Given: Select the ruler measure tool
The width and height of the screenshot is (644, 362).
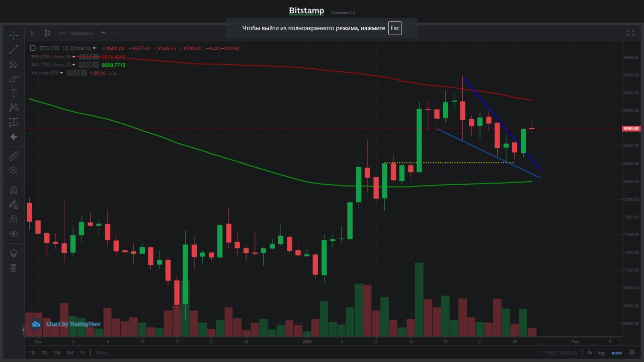Looking at the screenshot, I should (14, 156).
